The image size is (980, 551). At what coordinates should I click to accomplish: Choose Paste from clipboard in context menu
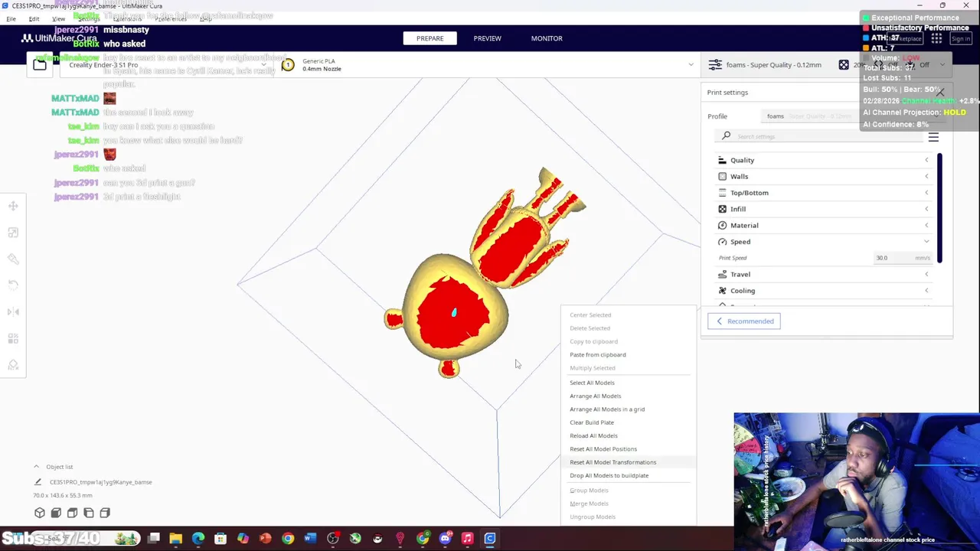point(597,354)
